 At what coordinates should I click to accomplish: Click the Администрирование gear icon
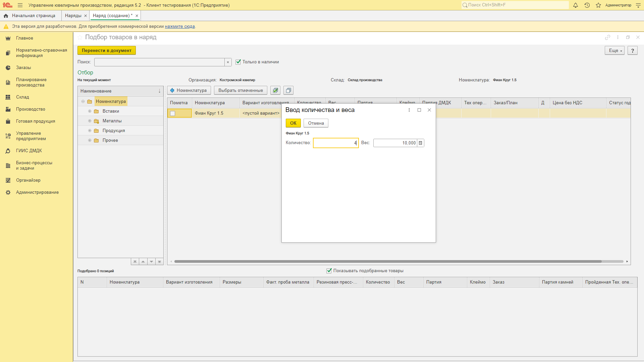[8, 192]
